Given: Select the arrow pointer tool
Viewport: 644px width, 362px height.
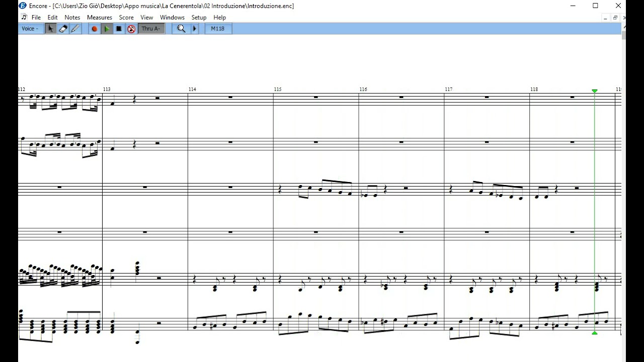Looking at the screenshot, I should pyautogui.click(x=50, y=29).
